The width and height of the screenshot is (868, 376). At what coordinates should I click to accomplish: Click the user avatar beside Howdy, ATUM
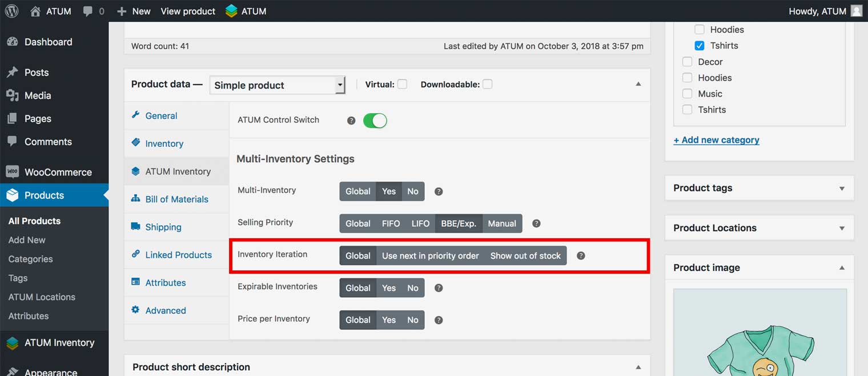[856, 11]
